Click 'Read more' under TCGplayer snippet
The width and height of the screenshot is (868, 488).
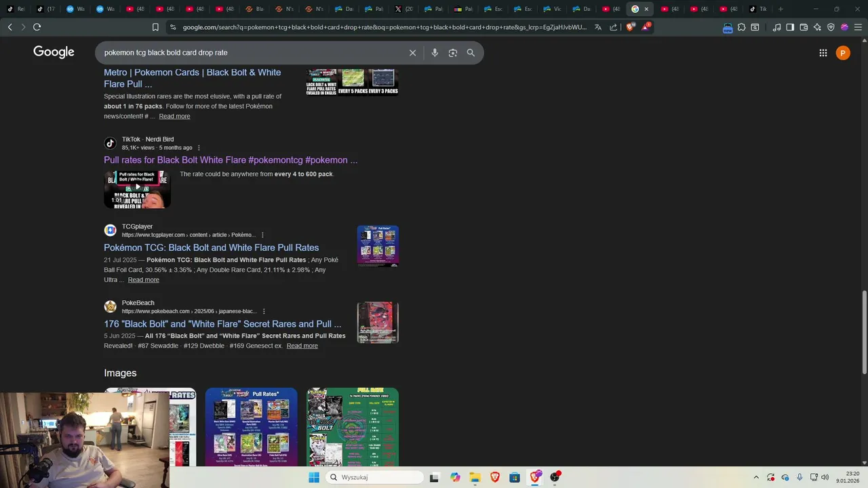point(143,280)
